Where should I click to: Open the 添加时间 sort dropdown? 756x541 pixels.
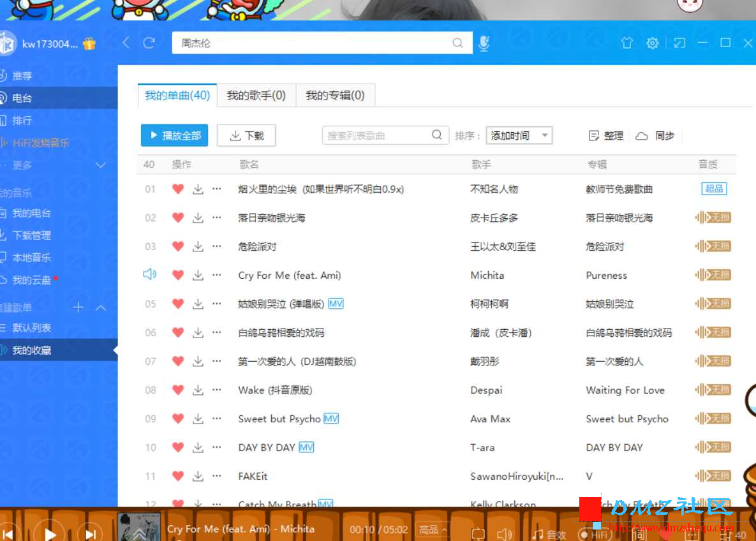tap(519, 135)
